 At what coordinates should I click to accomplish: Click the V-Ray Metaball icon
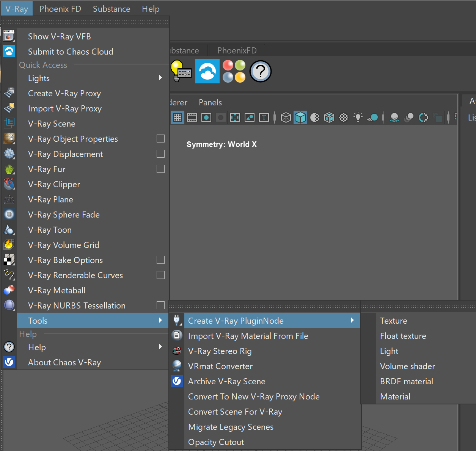tap(9, 290)
